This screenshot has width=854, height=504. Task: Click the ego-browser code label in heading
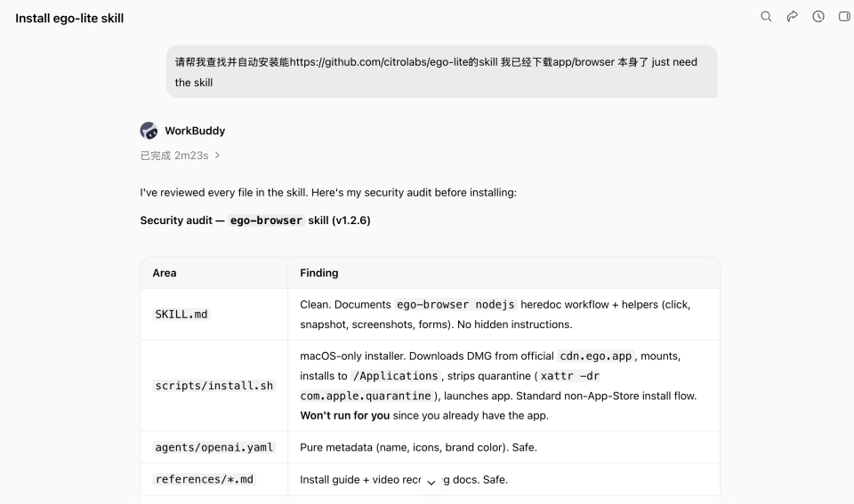pyautogui.click(x=266, y=220)
